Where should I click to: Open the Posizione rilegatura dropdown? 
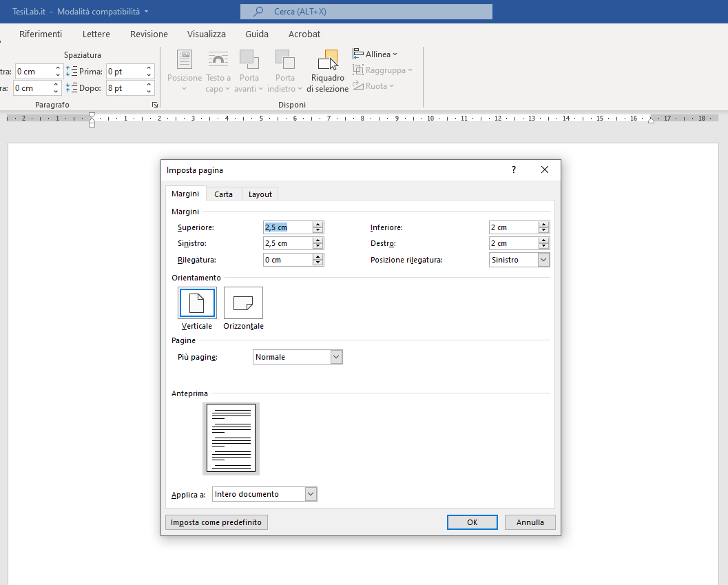pyautogui.click(x=543, y=260)
